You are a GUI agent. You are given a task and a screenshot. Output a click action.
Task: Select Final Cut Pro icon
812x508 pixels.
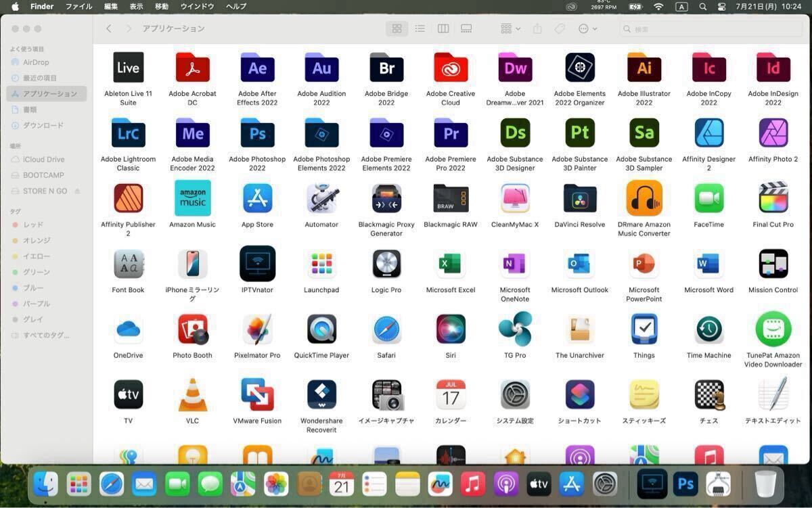coord(773,198)
